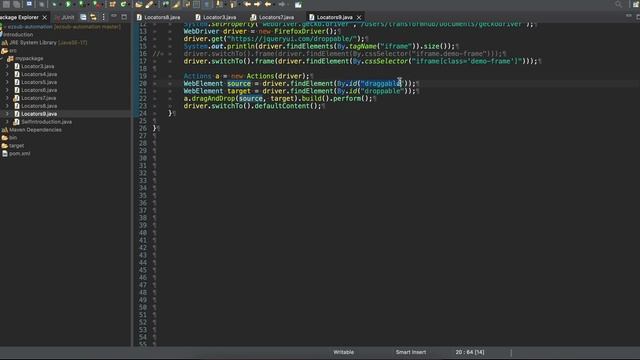Click the Coverage run icon in toolbar

pos(82,4)
